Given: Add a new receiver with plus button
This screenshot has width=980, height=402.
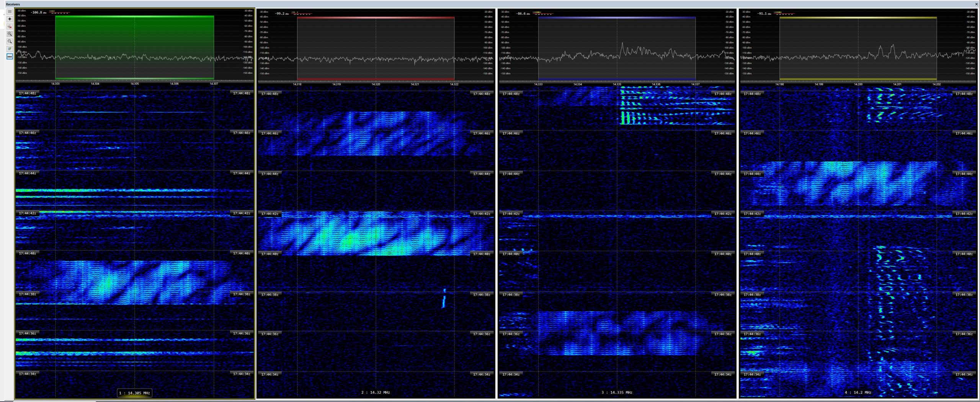Looking at the screenshot, I should [10, 19].
